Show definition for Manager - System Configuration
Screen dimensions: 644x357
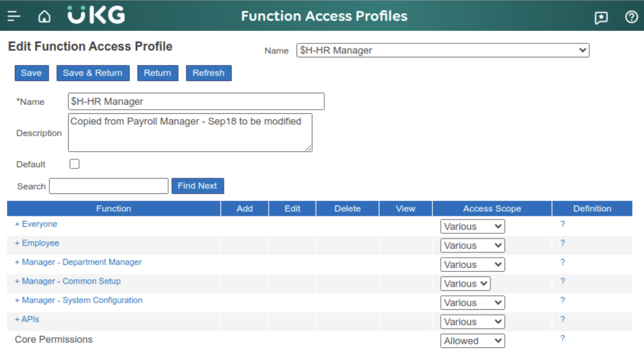[563, 300]
